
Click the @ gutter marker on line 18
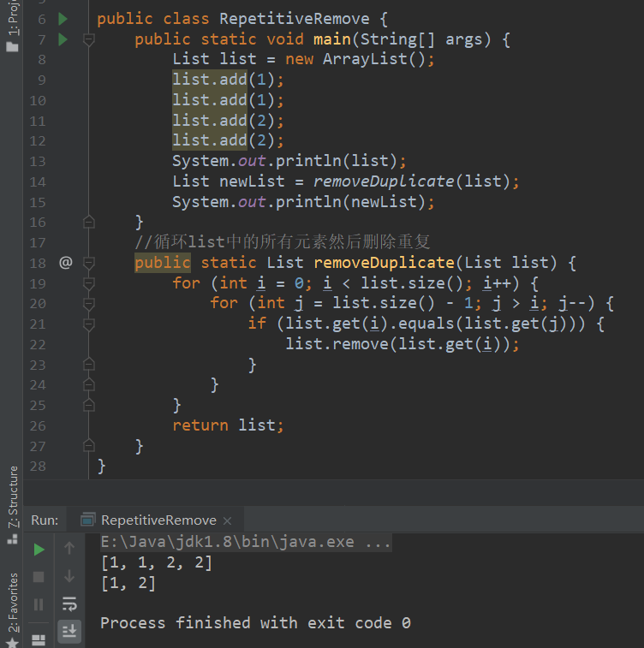pyautogui.click(x=66, y=262)
